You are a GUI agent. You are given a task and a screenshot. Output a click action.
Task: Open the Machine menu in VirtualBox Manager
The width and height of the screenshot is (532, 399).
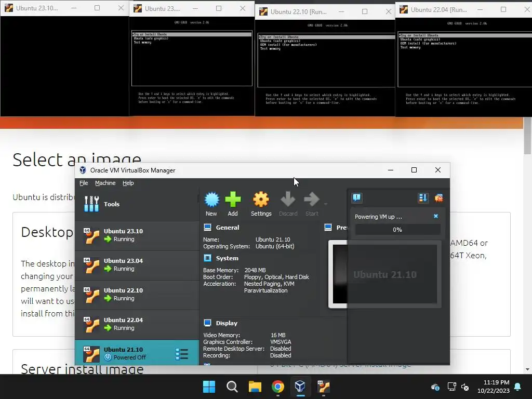pyautogui.click(x=105, y=183)
